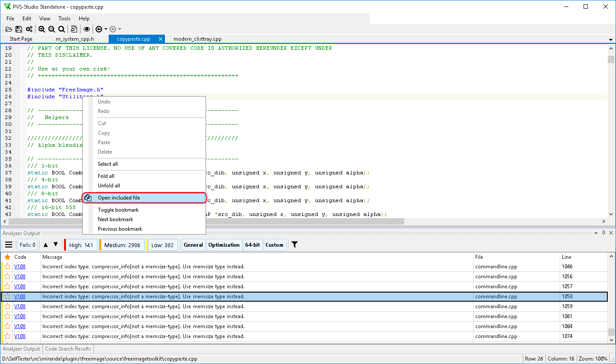Click the find-in-file document search icon
616x364 pixels.
tap(74, 29)
